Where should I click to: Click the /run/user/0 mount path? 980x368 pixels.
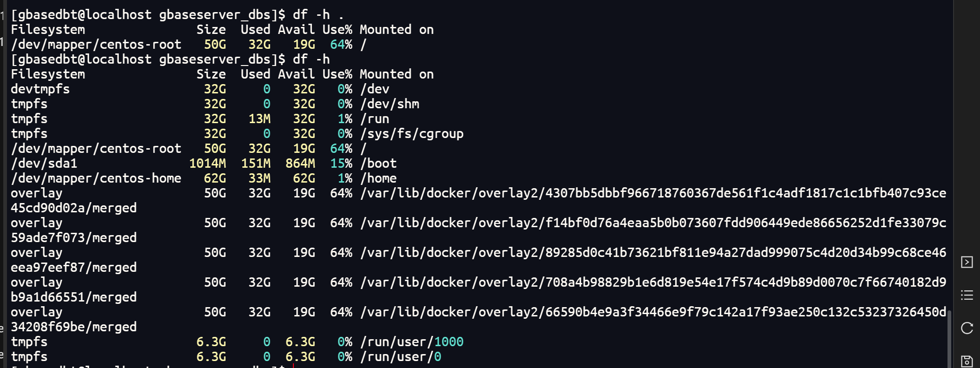(x=401, y=357)
